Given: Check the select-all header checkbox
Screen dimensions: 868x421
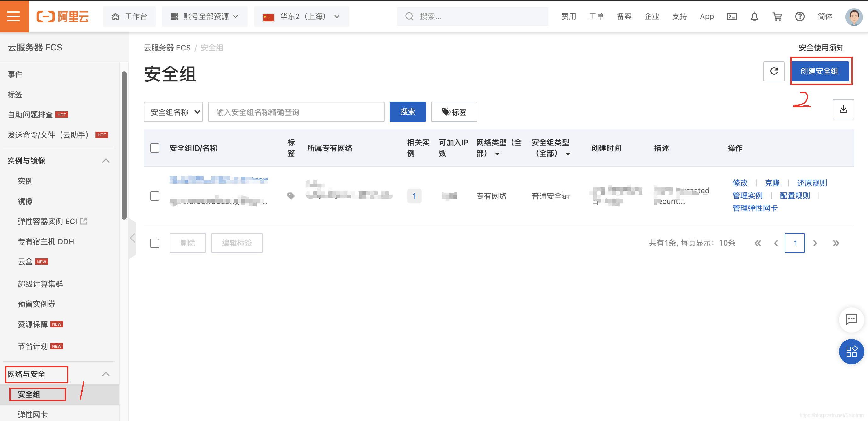Looking at the screenshot, I should tap(155, 148).
